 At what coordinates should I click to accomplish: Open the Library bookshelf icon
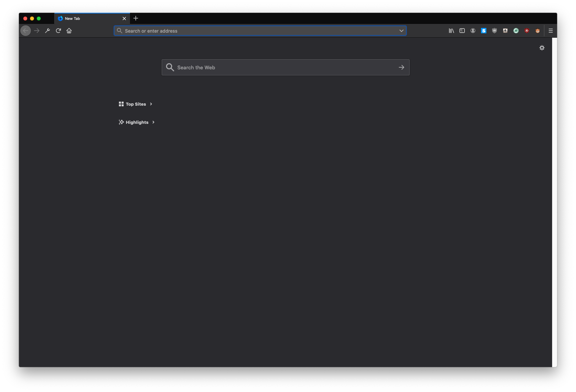click(451, 31)
